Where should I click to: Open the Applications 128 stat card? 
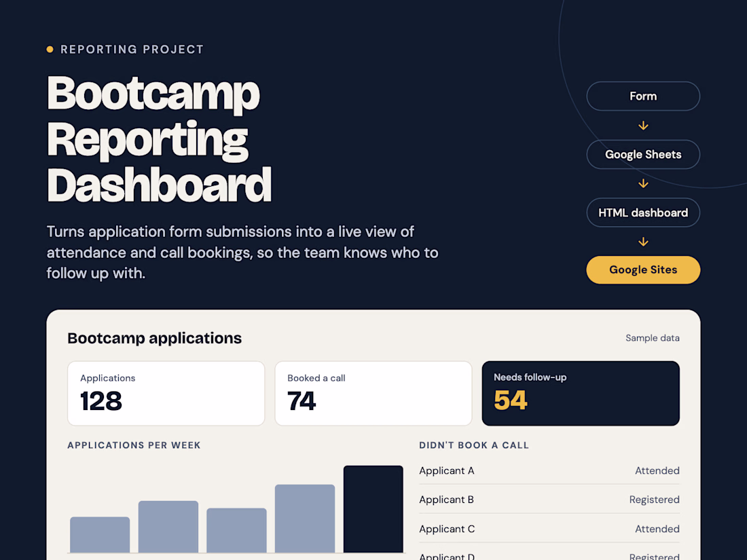(166, 393)
